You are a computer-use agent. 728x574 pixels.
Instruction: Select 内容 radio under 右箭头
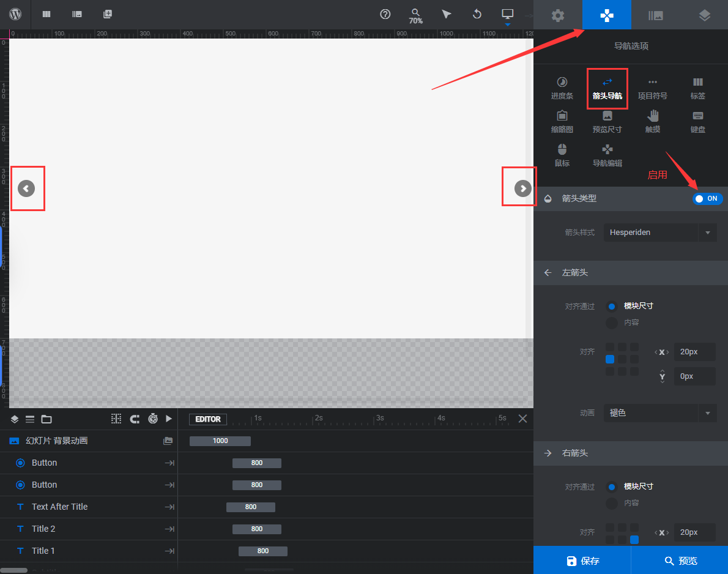pos(612,503)
